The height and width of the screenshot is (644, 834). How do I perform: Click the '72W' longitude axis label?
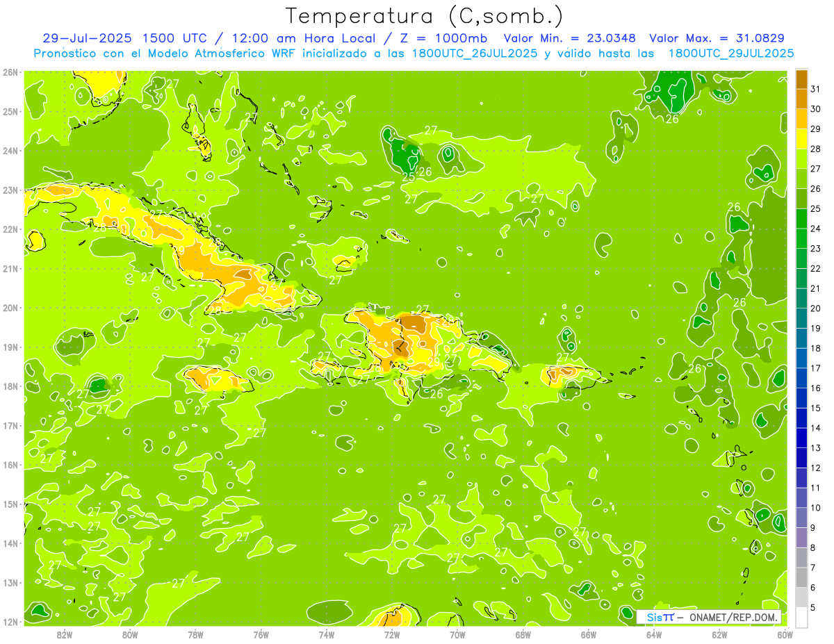pyautogui.click(x=392, y=634)
